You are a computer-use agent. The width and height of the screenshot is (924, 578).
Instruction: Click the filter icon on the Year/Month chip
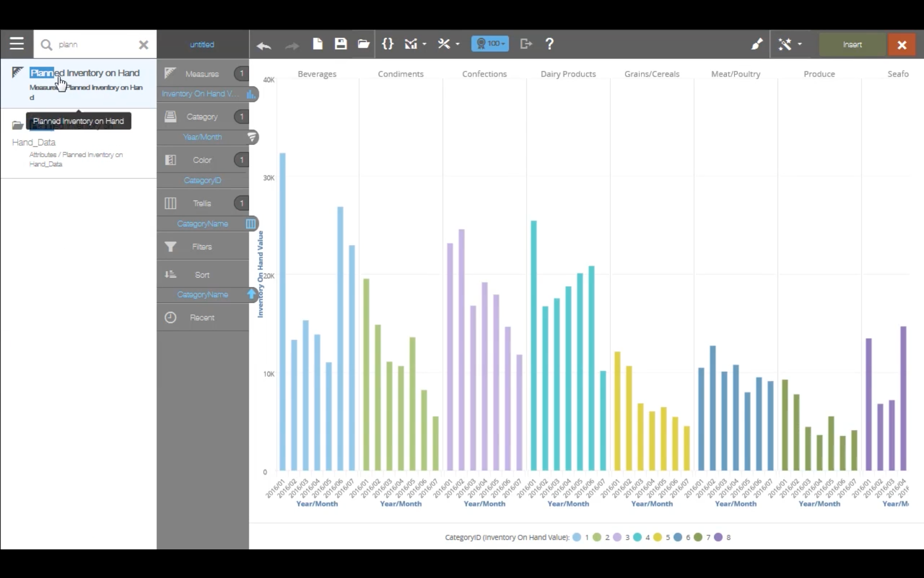252,137
